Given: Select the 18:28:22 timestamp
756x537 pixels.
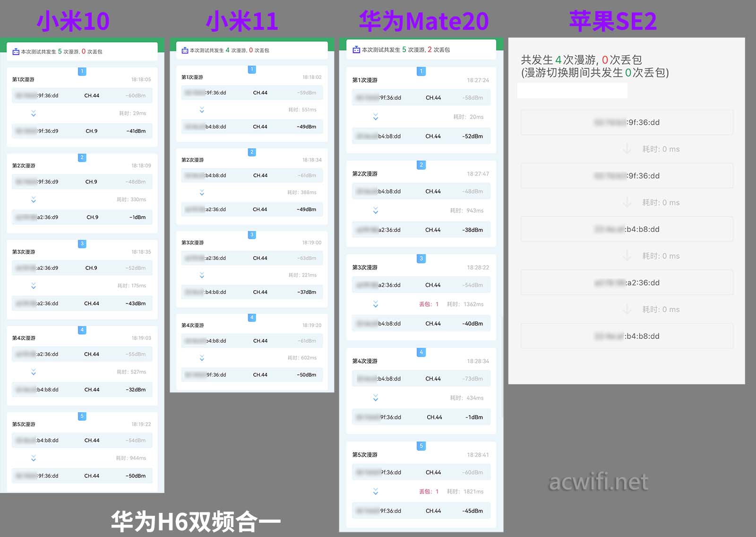Looking at the screenshot, I should [478, 268].
